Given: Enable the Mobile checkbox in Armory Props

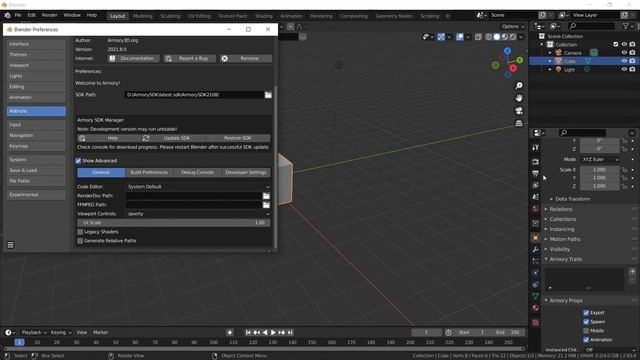Looking at the screenshot, I should tap(586, 331).
